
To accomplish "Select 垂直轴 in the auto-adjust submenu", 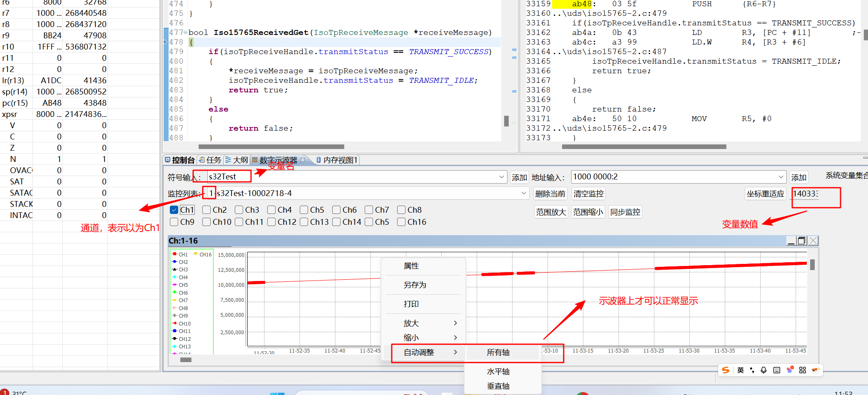I will [x=502, y=386].
